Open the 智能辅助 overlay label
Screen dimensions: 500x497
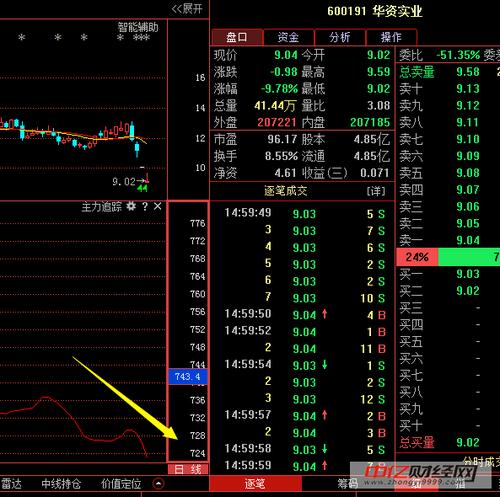(138, 27)
